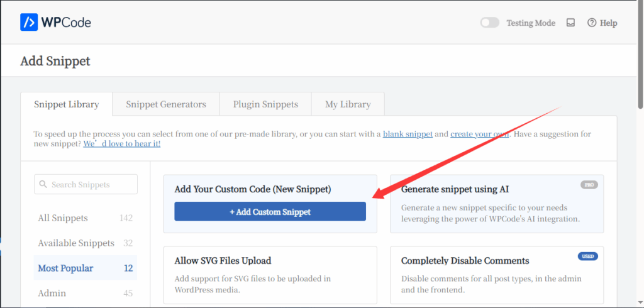Select the Most Popular category
Image resolution: width=644 pixels, height=308 pixels.
click(x=65, y=268)
